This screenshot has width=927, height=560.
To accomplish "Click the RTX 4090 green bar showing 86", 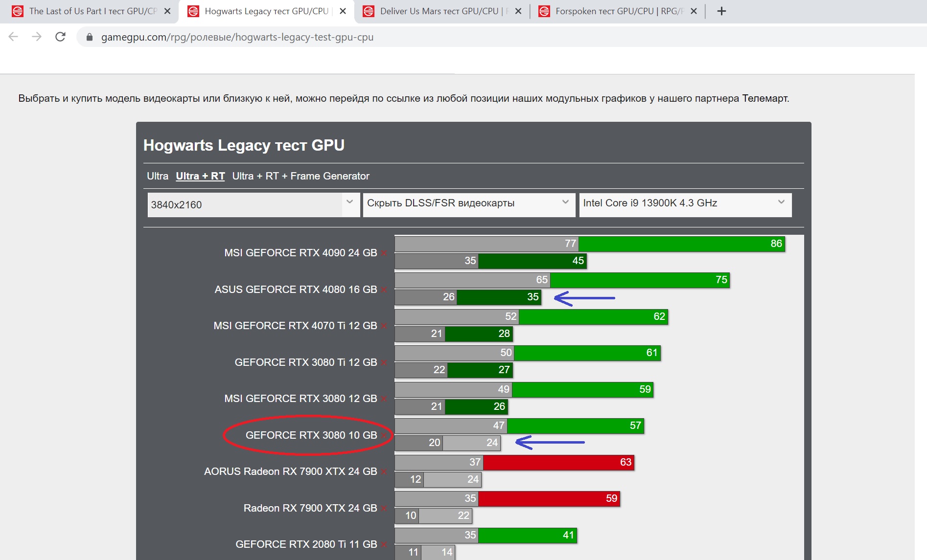I will point(682,244).
